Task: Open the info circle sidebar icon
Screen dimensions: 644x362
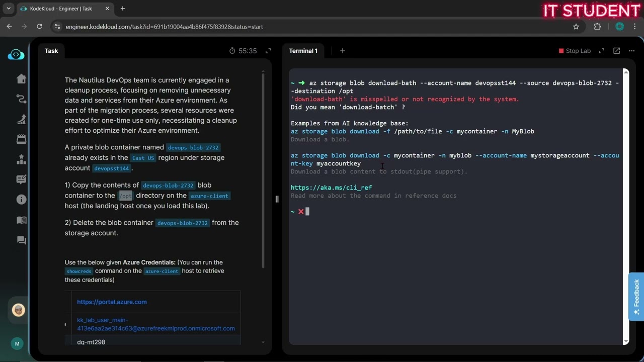Action: point(21,200)
